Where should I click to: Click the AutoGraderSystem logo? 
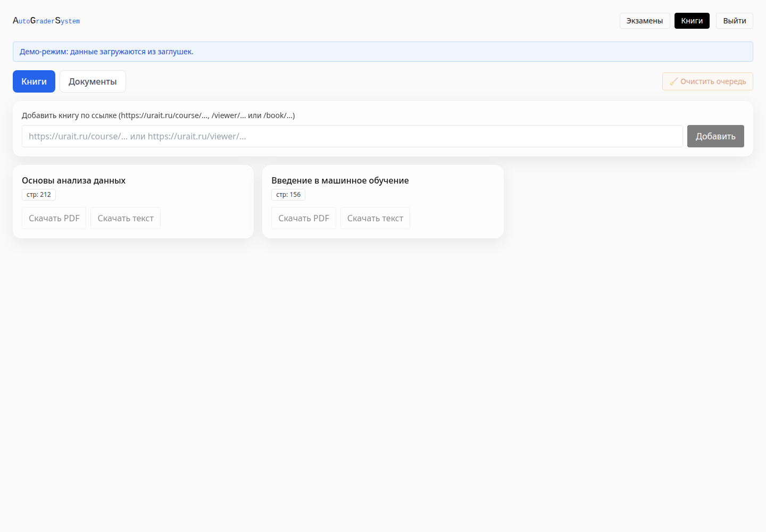(46, 21)
